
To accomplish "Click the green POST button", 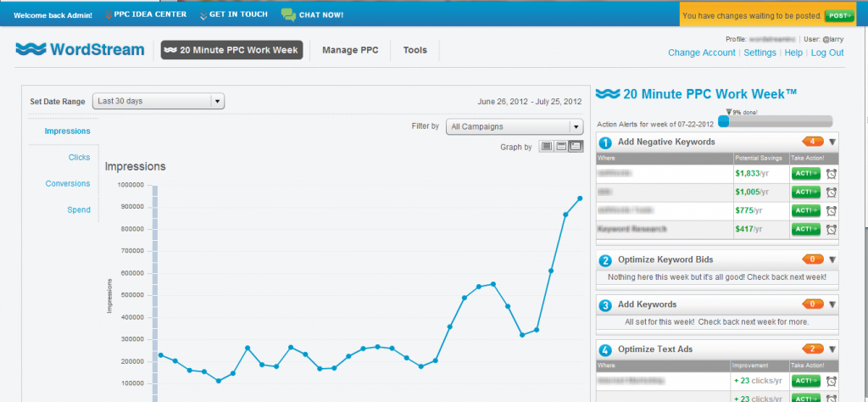I will [839, 16].
